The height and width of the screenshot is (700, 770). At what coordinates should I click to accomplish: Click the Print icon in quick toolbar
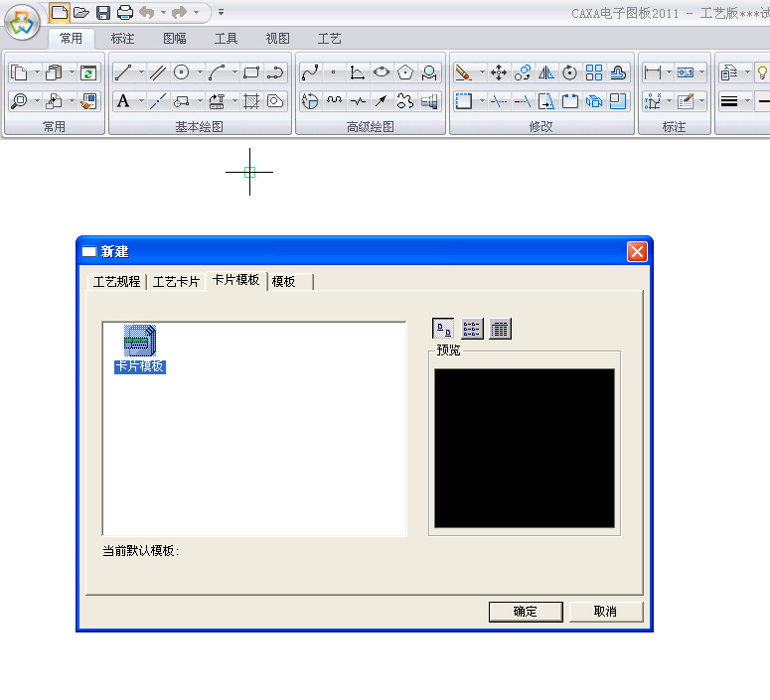(124, 13)
